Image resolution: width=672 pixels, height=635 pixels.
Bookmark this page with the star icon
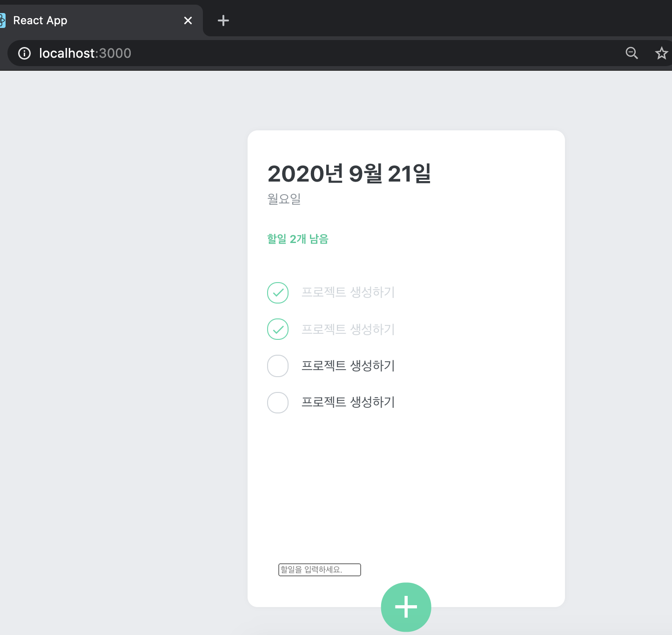[x=661, y=53]
